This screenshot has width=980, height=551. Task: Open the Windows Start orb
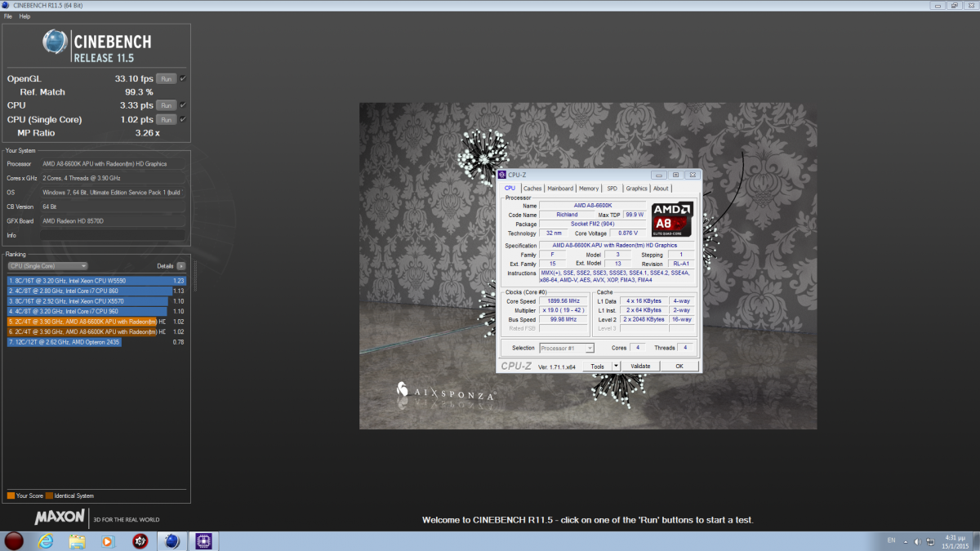14,540
